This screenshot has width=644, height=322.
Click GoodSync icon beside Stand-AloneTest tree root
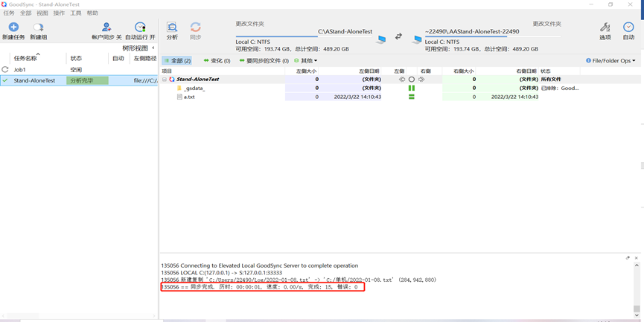tap(172, 79)
